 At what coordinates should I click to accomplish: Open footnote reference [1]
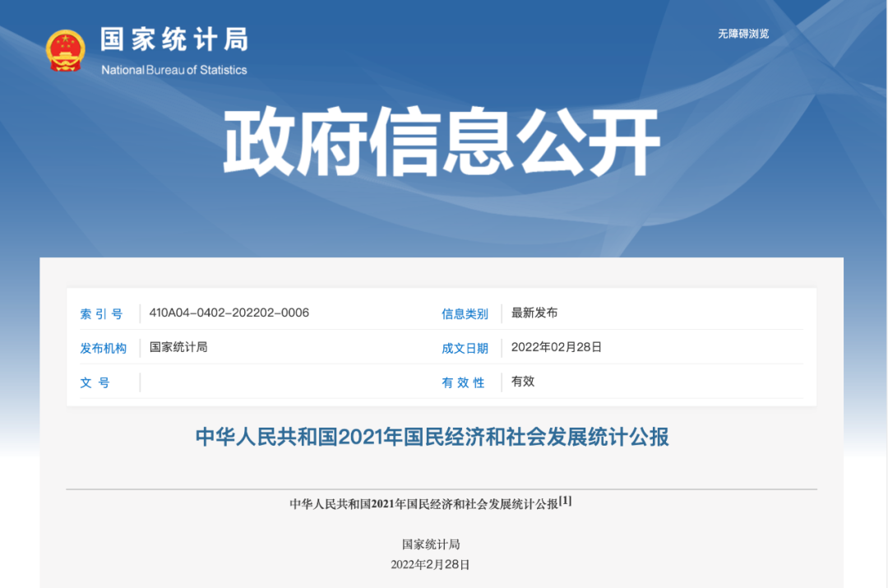click(565, 501)
